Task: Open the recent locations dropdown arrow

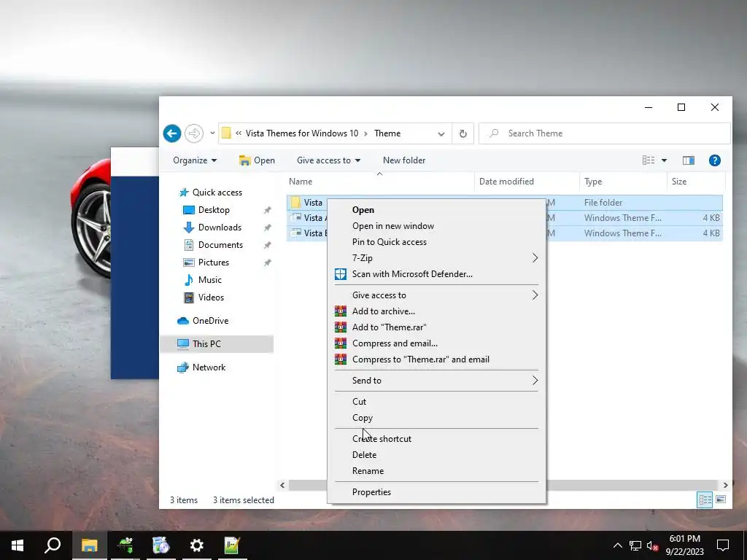Action: coord(212,133)
